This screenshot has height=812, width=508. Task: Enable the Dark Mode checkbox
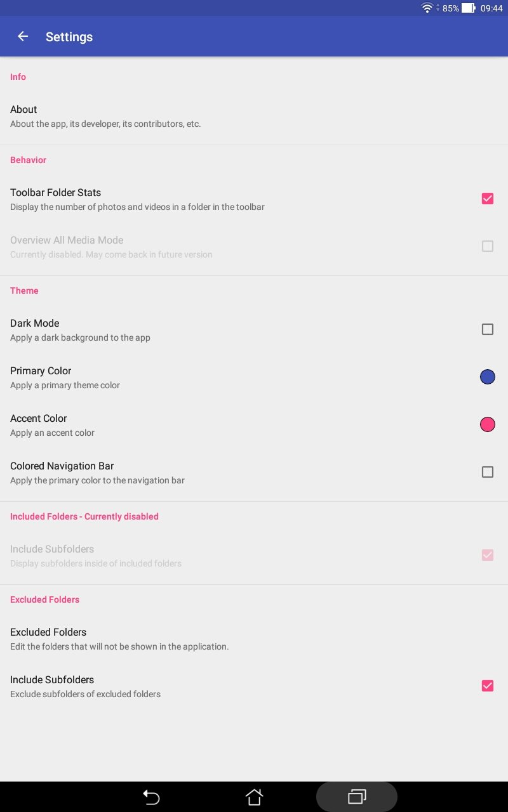(x=488, y=329)
